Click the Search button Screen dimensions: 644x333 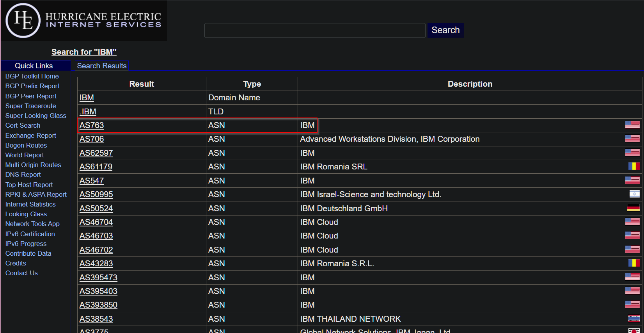[x=445, y=30]
